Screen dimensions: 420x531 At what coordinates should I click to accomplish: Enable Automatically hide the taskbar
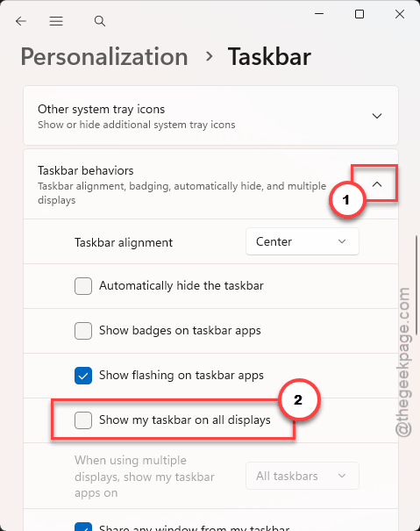(x=83, y=286)
